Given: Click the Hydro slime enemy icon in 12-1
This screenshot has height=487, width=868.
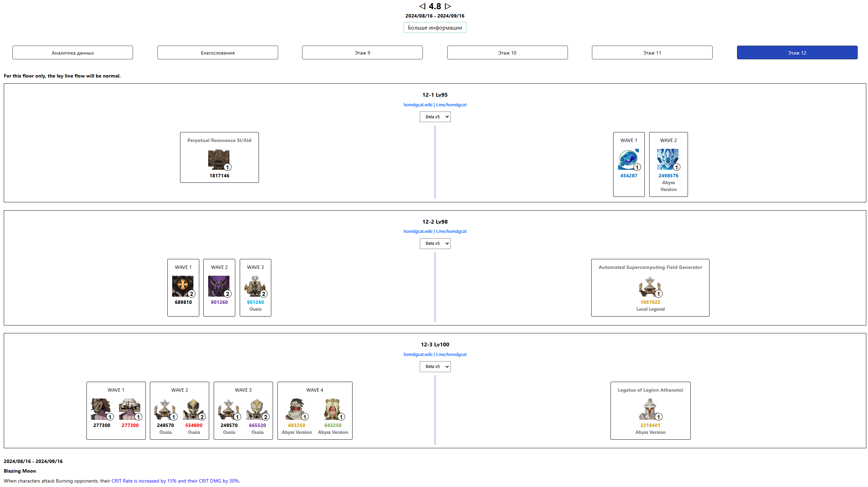Looking at the screenshot, I should pyautogui.click(x=628, y=159).
